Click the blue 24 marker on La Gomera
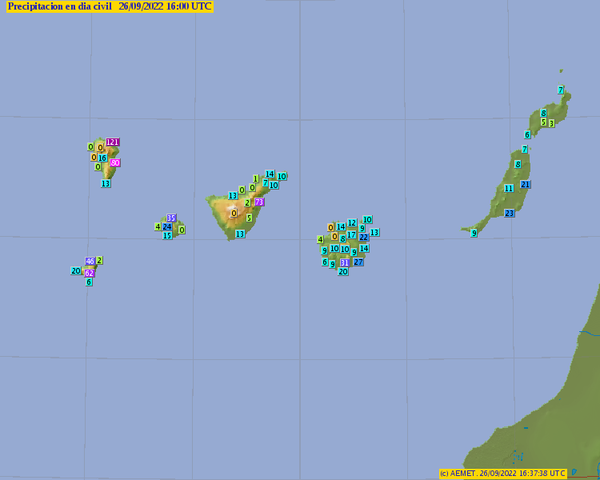Viewport: 600px width, 480px height. [x=167, y=227]
